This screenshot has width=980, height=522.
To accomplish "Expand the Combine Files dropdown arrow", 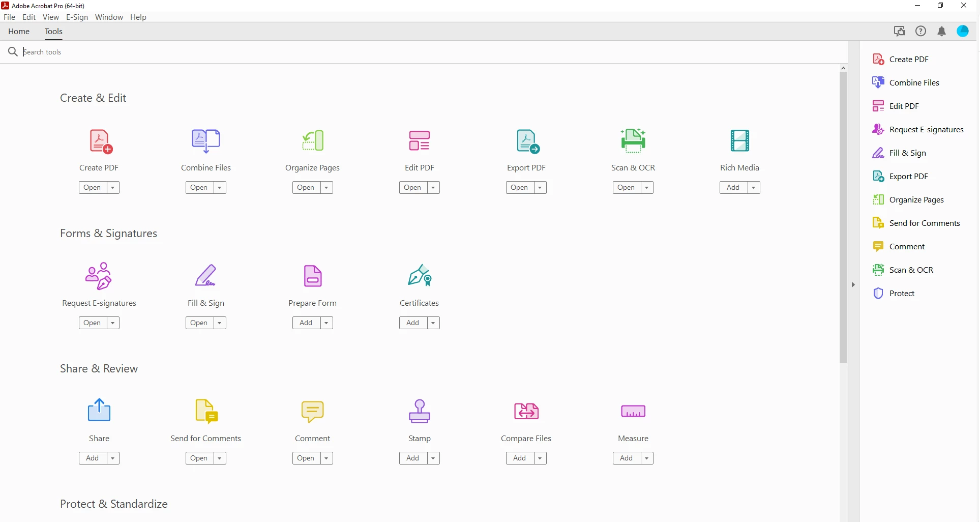I will point(220,188).
